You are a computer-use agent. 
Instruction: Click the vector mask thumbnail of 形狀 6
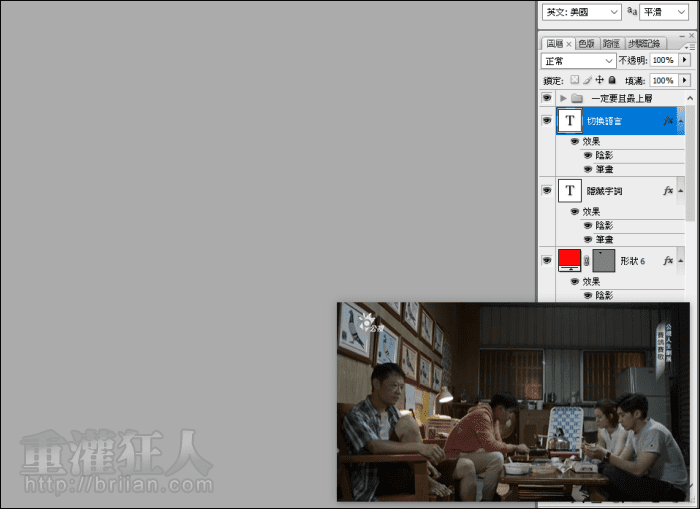[x=603, y=260]
